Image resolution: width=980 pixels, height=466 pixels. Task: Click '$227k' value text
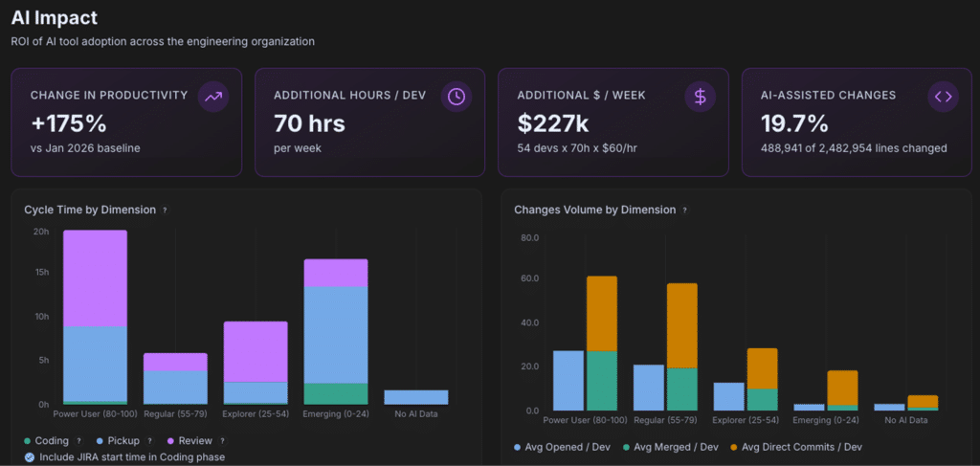pyautogui.click(x=553, y=123)
